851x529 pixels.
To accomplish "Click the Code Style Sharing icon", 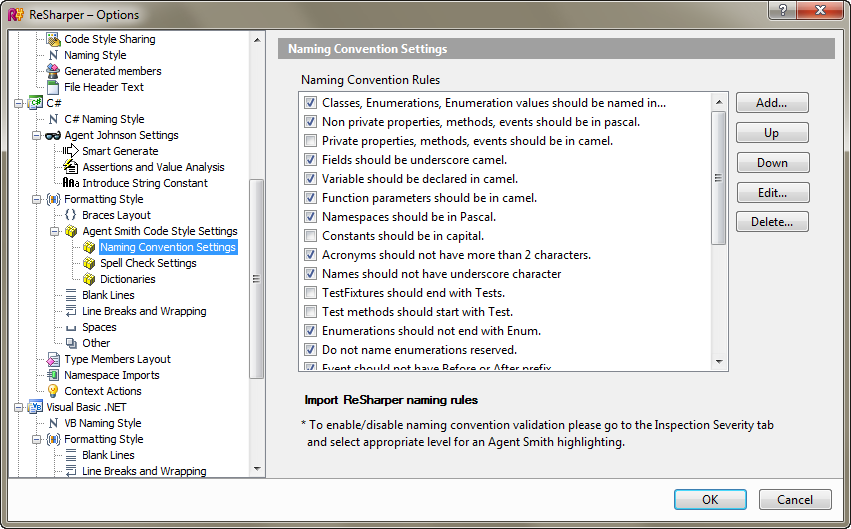I will point(53,39).
